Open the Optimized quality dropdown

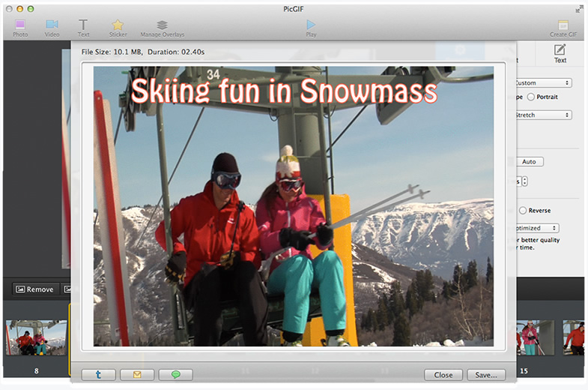(536, 228)
